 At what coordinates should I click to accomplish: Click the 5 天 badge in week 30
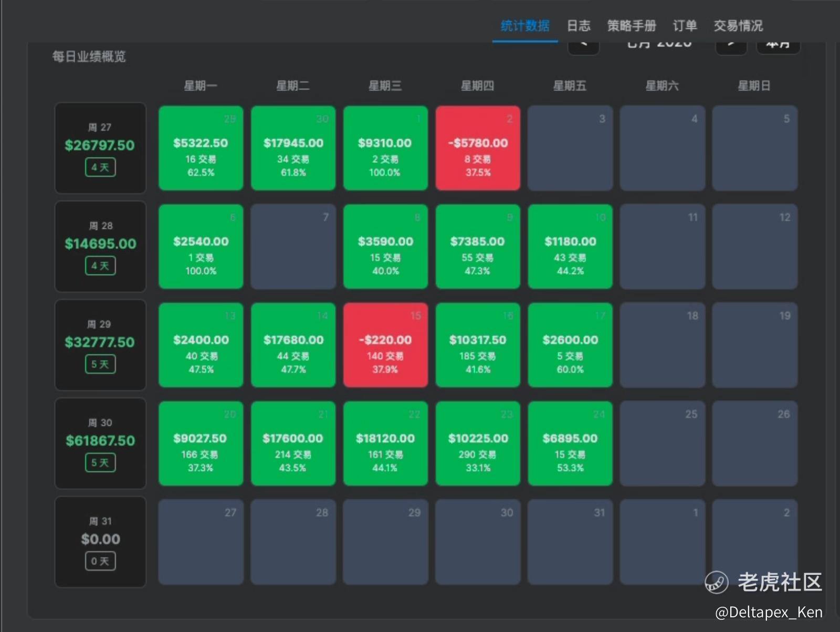tap(100, 462)
